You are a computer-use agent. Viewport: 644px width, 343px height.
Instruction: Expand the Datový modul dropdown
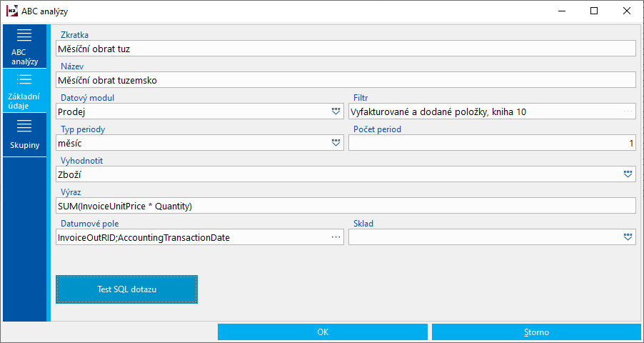coord(336,111)
